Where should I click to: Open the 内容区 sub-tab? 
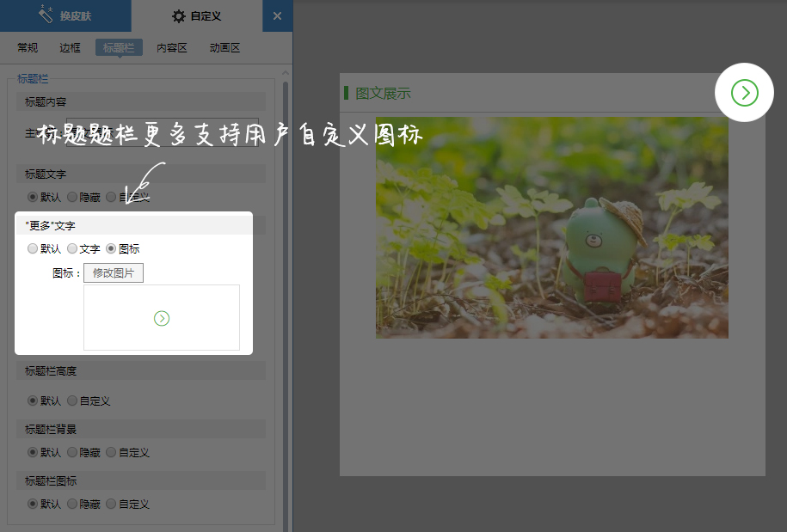click(172, 47)
